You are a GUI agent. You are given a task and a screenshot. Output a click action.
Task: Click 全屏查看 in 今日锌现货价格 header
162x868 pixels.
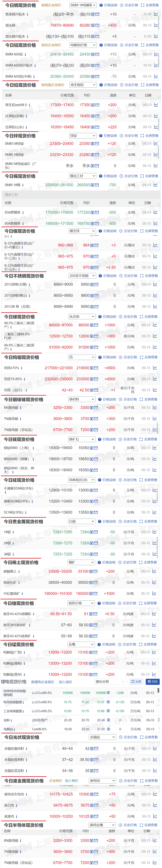[150, 136]
